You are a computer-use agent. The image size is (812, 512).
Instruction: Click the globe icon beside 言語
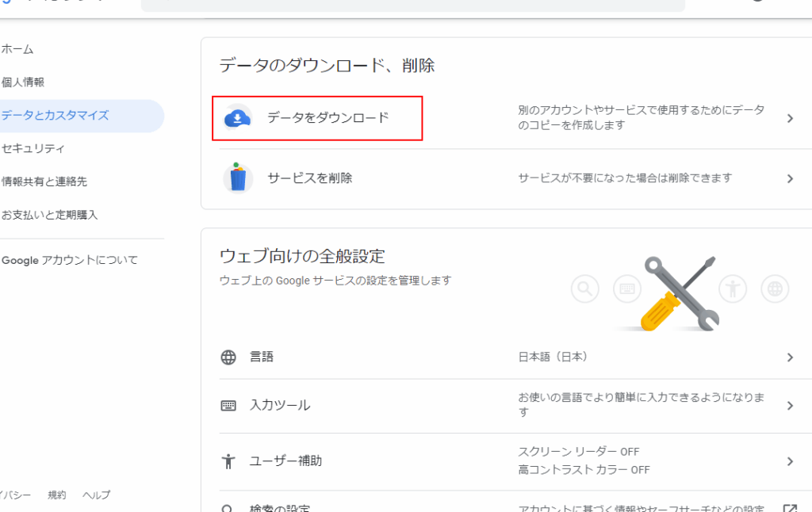click(x=228, y=357)
